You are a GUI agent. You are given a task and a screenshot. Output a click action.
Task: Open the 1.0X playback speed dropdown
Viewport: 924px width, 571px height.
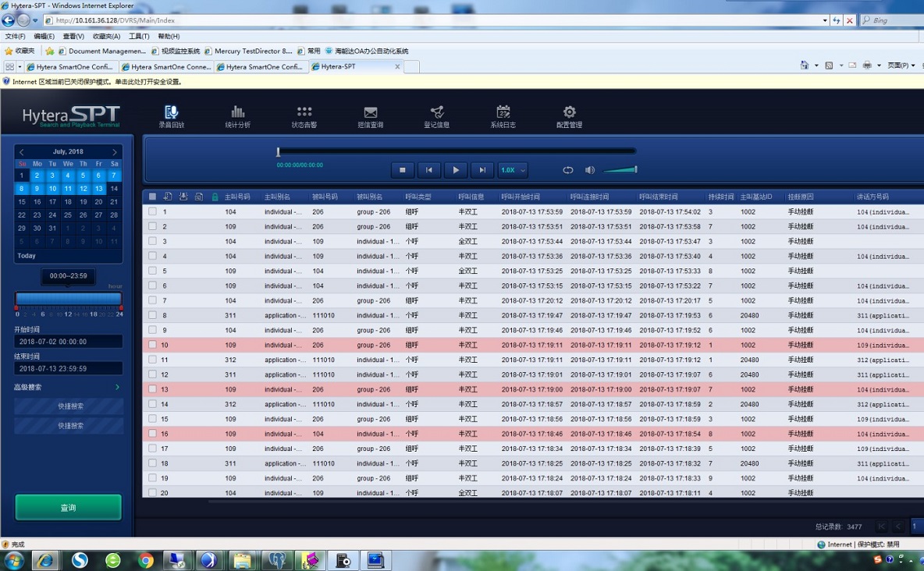tap(512, 170)
